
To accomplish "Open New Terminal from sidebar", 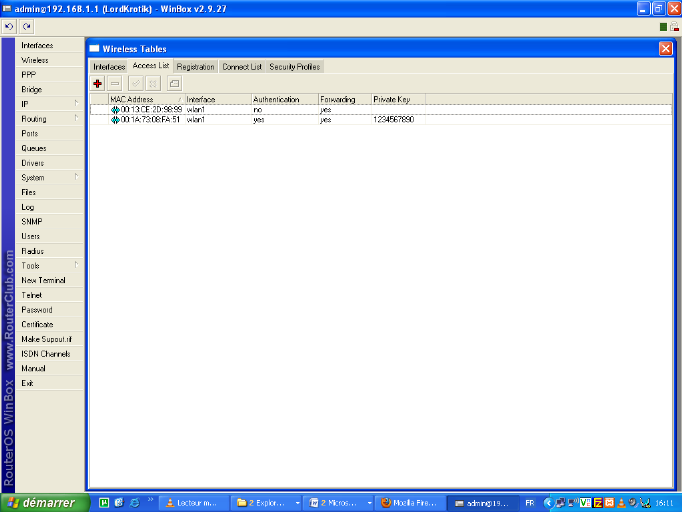I will tap(43, 280).
